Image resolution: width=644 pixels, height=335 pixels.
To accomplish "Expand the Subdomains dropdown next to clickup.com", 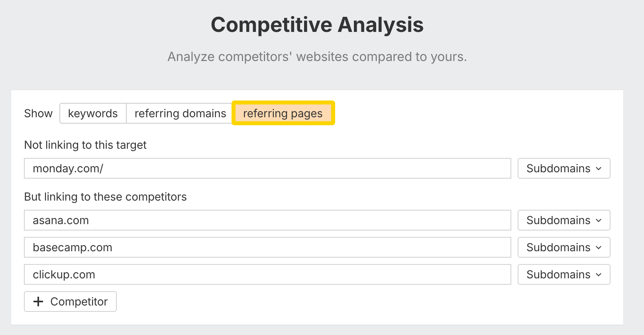I will pyautogui.click(x=563, y=274).
